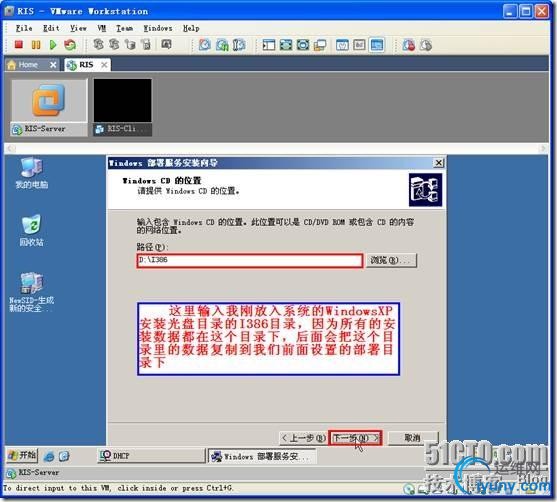Close the deployment services wizard dialog

(x=439, y=163)
